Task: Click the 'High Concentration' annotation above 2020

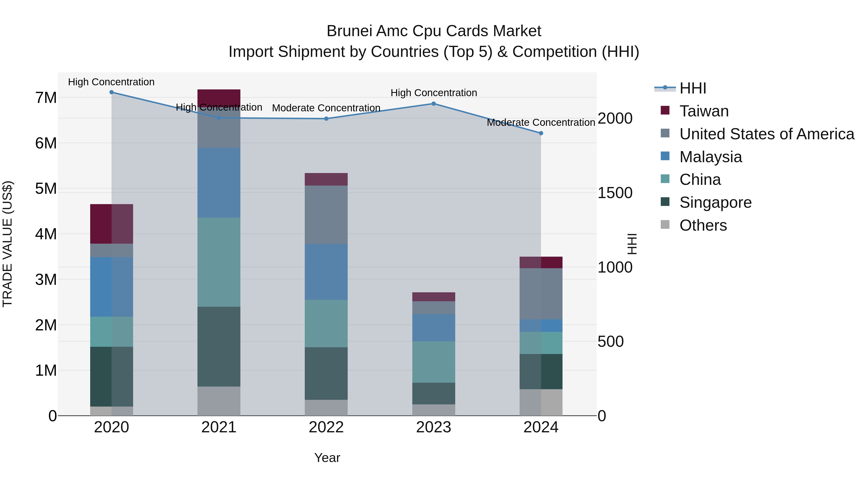Action: point(112,82)
